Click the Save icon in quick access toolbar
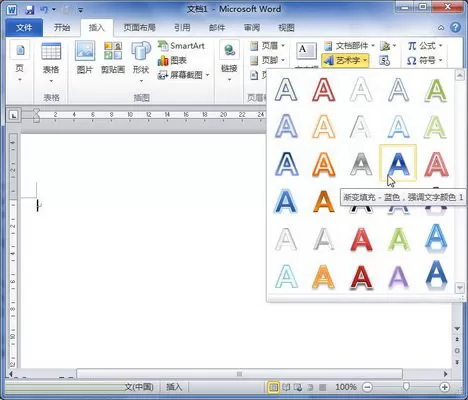Viewport: 468px width, 400px height. pos(30,10)
